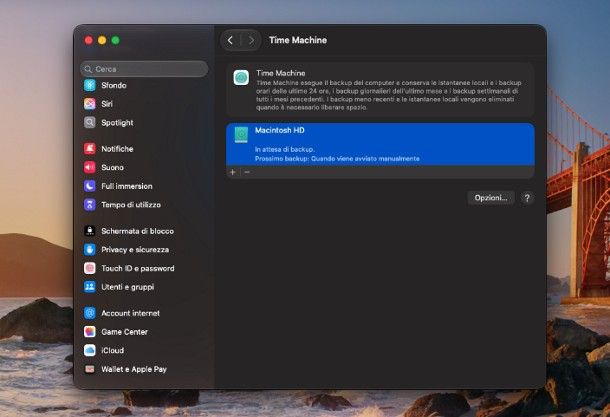Image resolution: width=610 pixels, height=417 pixels.
Task: Click the Notifiche bell icon
Action: tap(90, 149)
